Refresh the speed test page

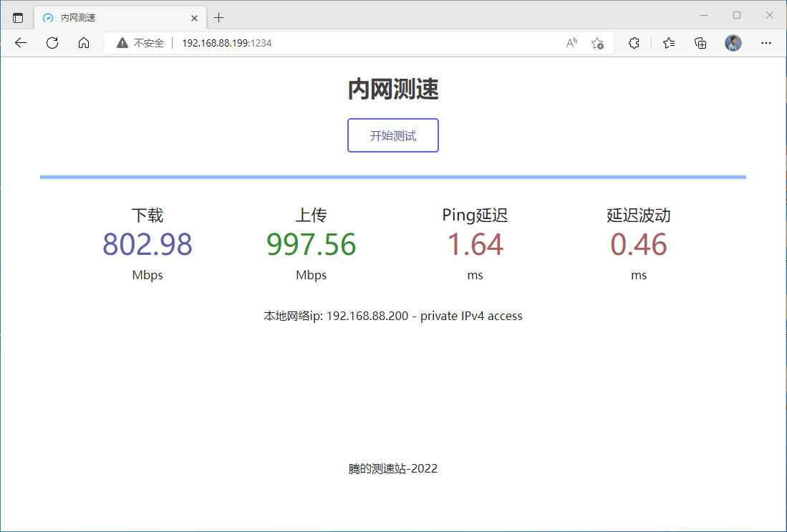tap(52, 43)
